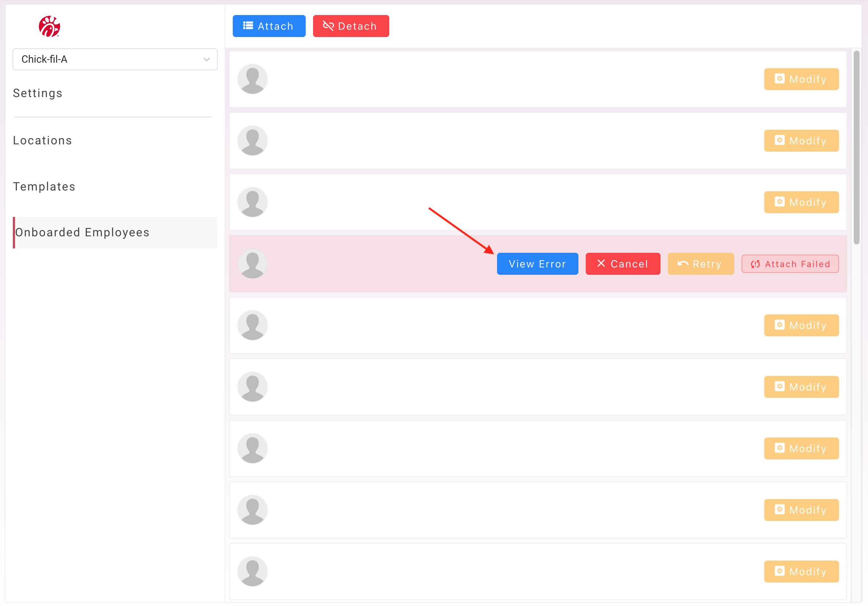Open the Templates sidebar section
The height and width of the screenshot is (606, 868).
pos(44,186)
